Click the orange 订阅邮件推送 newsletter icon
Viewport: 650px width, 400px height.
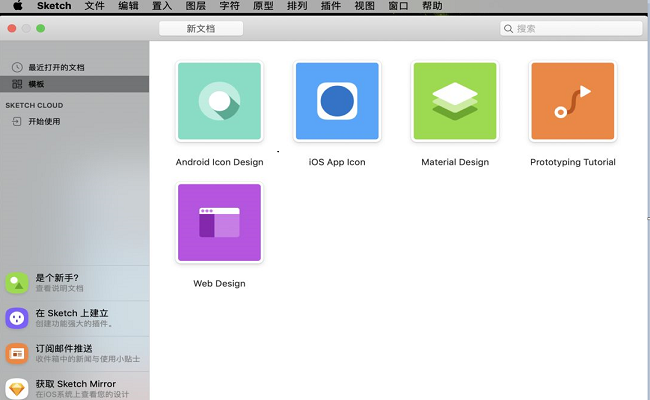[17, 353]
